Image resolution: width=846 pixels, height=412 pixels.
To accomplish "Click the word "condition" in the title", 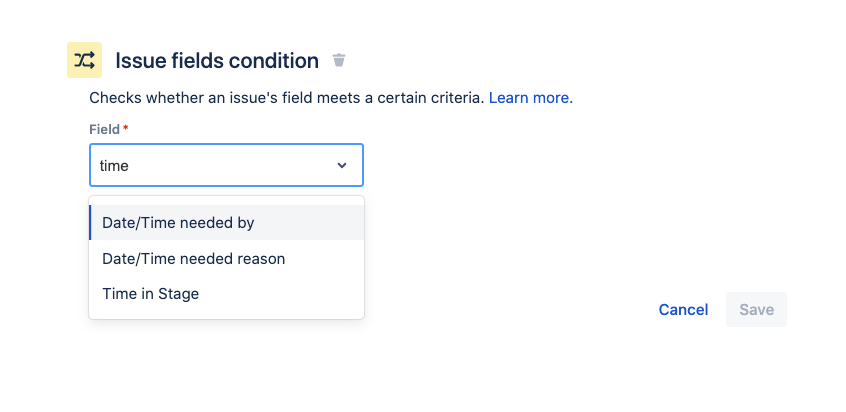I will click(274, 61).
